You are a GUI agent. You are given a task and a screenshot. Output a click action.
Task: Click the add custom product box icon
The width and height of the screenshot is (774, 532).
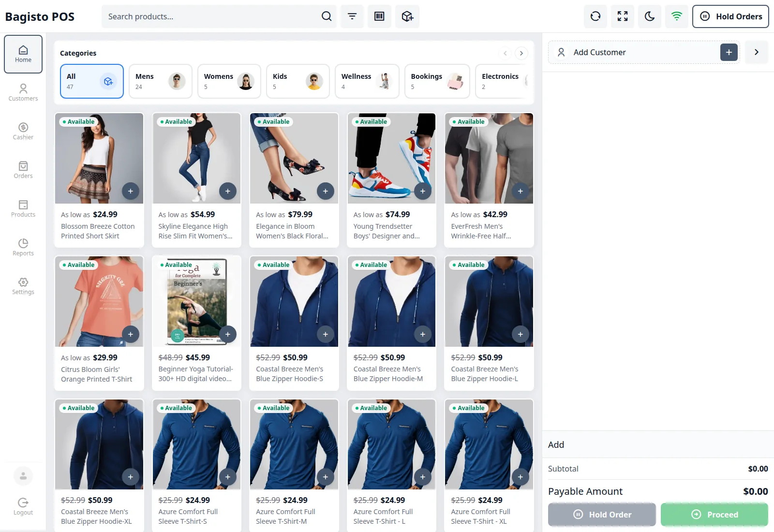pyautogui.click(x=407, y=16)
